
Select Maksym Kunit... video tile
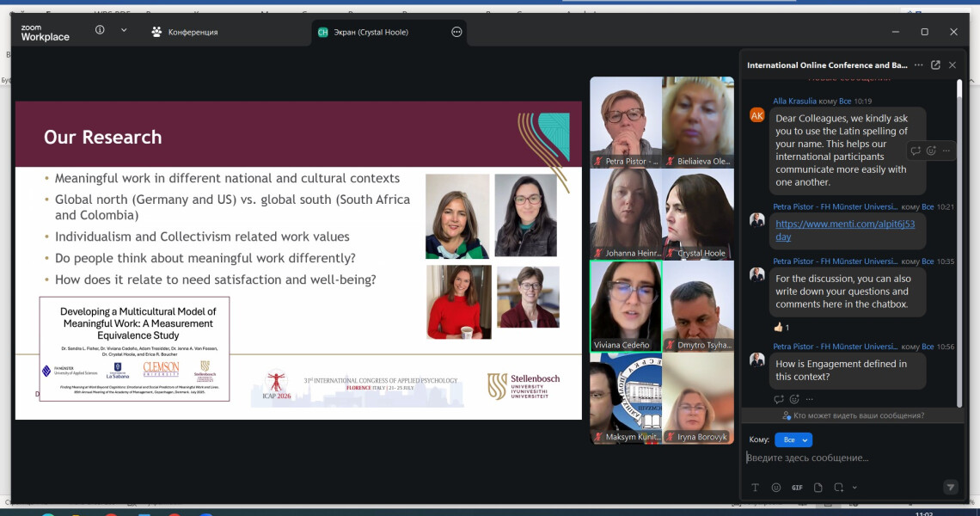[626, 398]
